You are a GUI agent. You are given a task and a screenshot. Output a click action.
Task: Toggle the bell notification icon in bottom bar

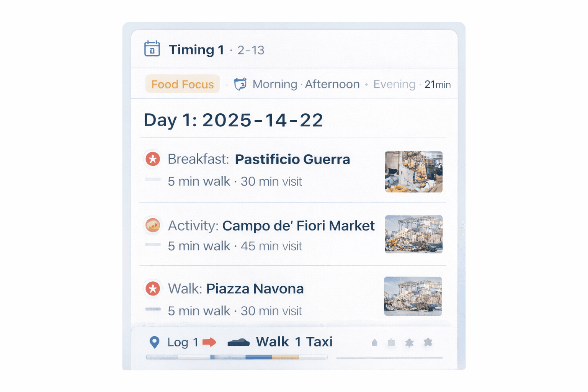click(x=410, y=343)
